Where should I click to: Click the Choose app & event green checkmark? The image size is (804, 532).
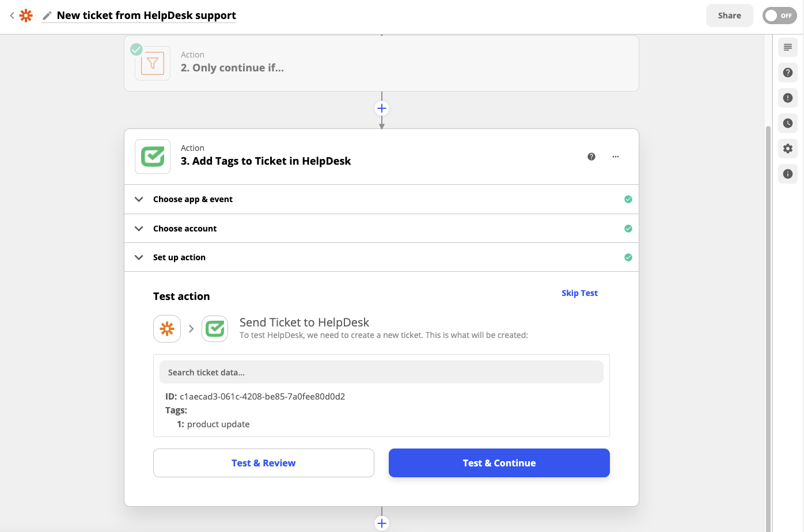click(x=628, y=199)
